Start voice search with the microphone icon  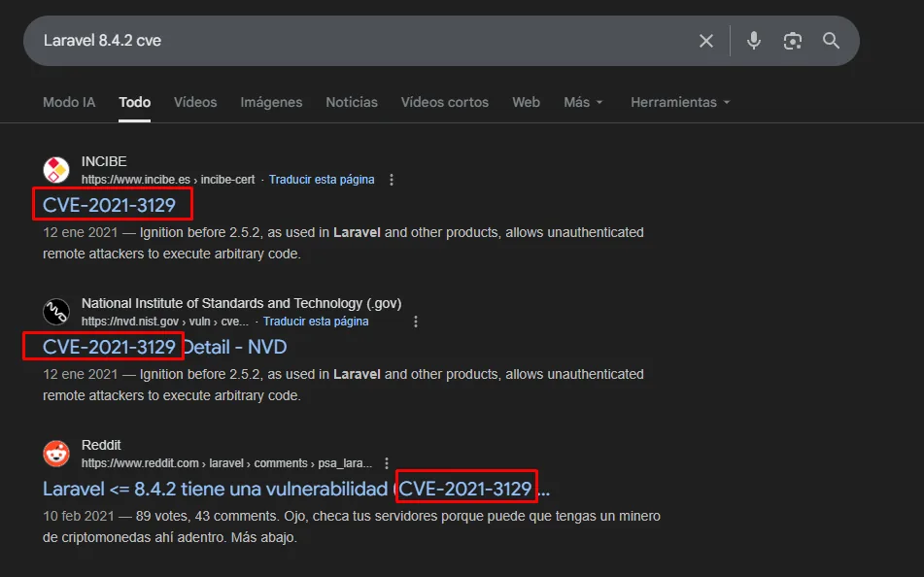click(x=754, y=41)
